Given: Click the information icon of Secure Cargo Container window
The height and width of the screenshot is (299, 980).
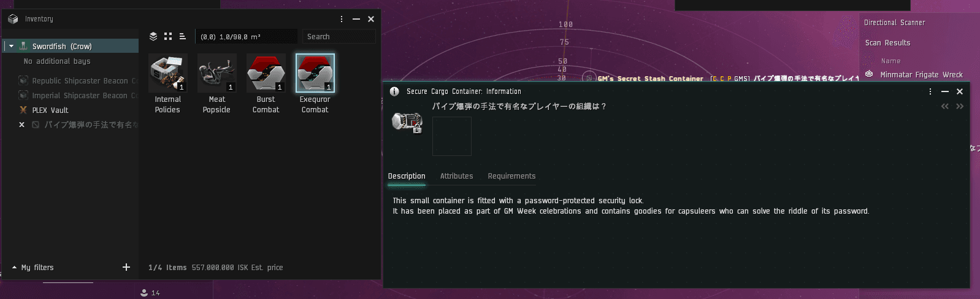Looking at the screenshot, I should coord(394,91).
